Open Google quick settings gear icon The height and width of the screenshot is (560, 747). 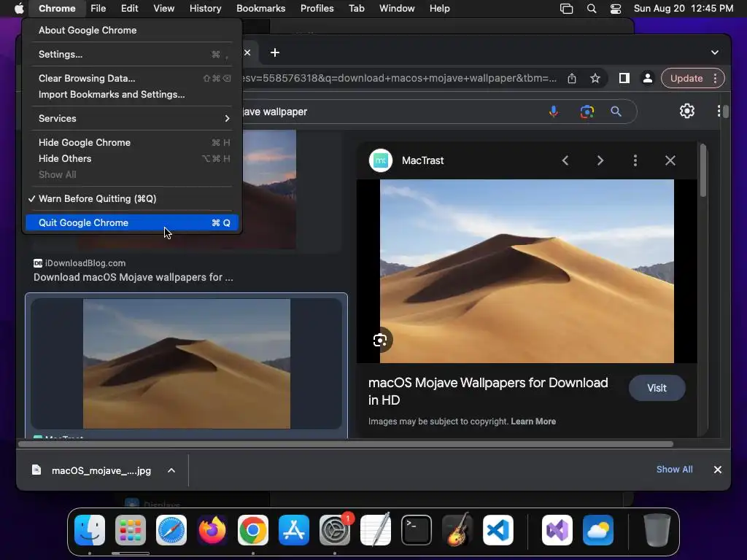[x=686, y=111]
